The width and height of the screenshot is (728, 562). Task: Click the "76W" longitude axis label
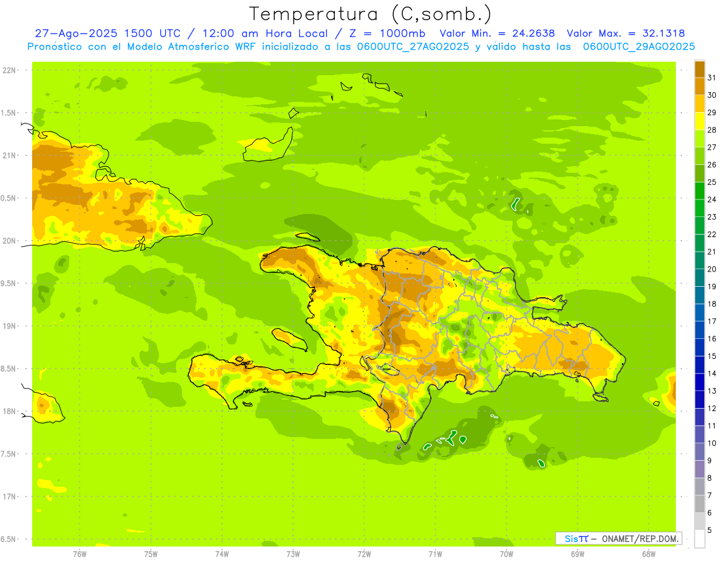[79, 554]
